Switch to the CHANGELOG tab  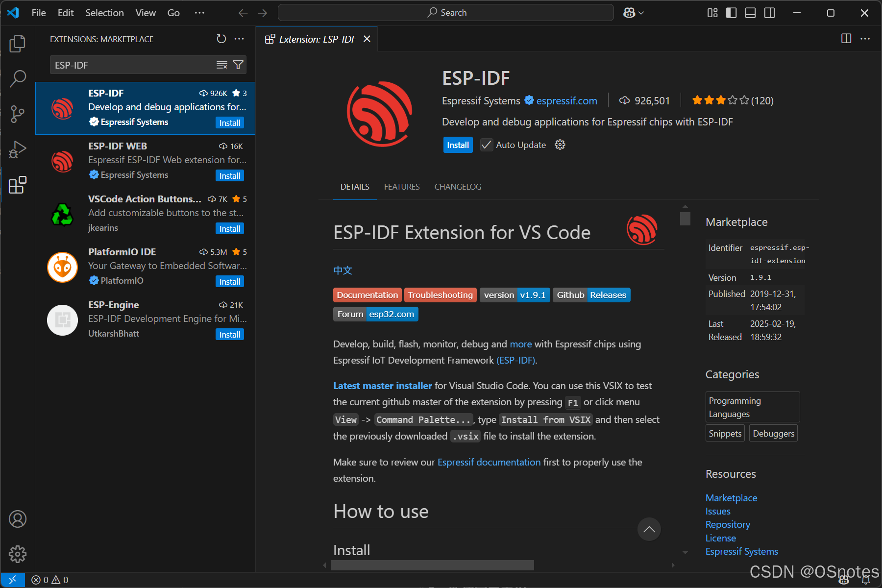(x=458, y=187)
